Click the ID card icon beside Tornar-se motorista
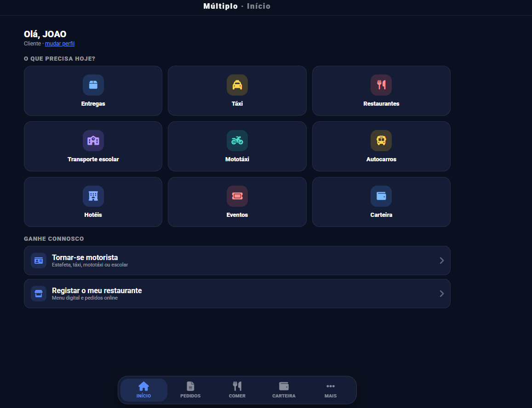The image size is (532, 408). (39, 261)
